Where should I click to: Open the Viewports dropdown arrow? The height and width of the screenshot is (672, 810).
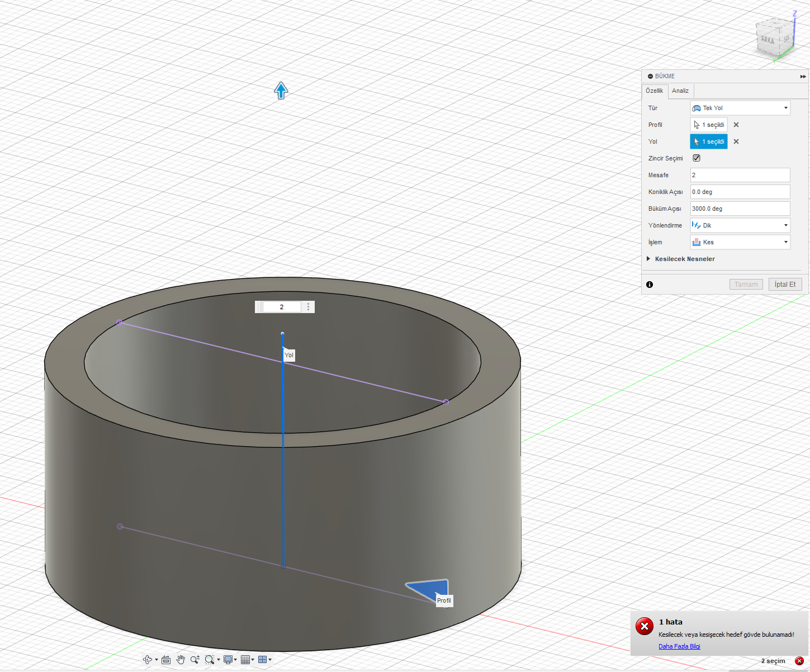pos(270,660)
